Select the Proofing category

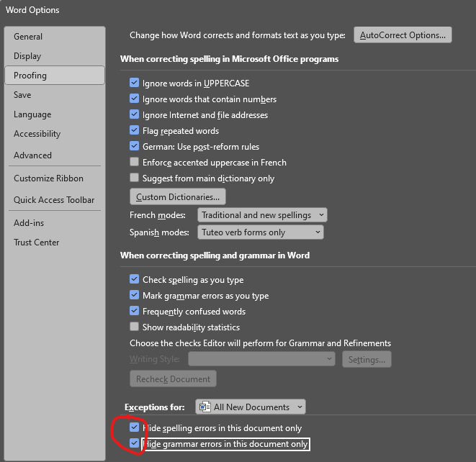coord(55,76)
